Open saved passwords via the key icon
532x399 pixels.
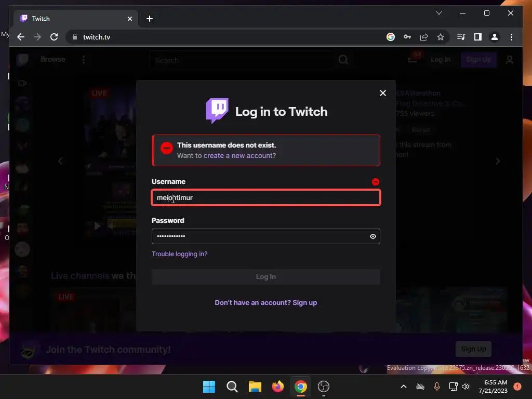(x=407, y=37)
